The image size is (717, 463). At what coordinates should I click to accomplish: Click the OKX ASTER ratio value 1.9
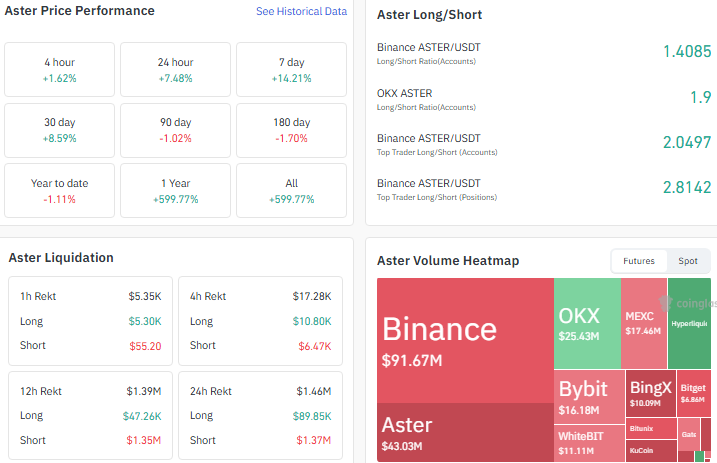pos(700,97)
